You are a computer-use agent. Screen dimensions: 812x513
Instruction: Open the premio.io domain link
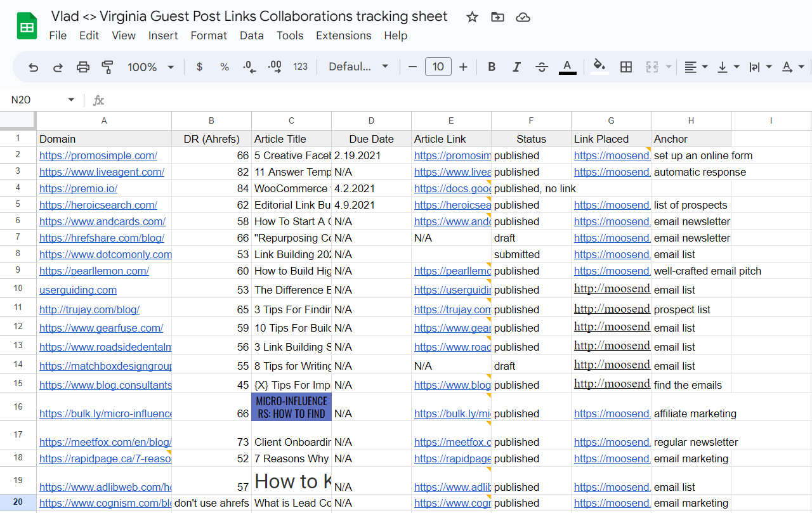click(x=78, y=188)
